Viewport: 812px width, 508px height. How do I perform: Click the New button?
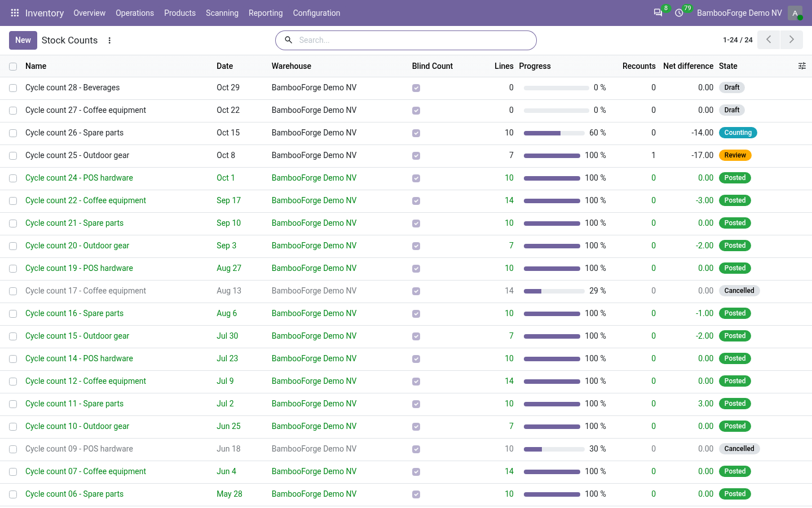click(x=23, y=40)
